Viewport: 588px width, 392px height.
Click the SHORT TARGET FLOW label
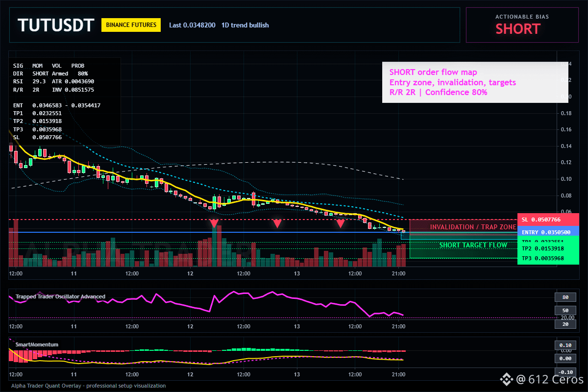pyautogui.click(x=473, y=245)
